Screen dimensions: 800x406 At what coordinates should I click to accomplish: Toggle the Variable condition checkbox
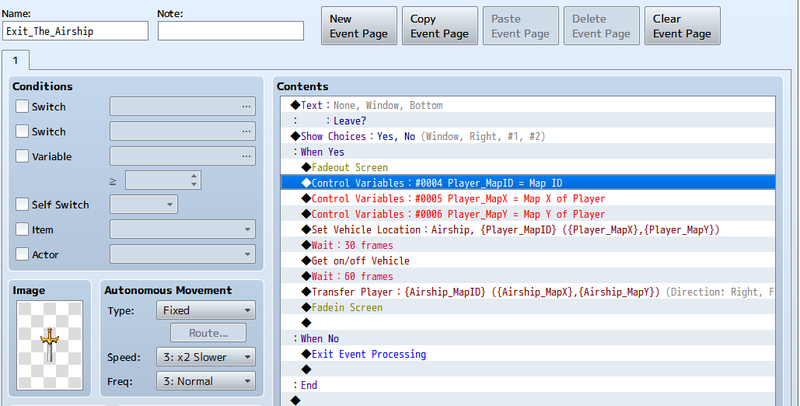pyautogui.click(x=23, y=156)
